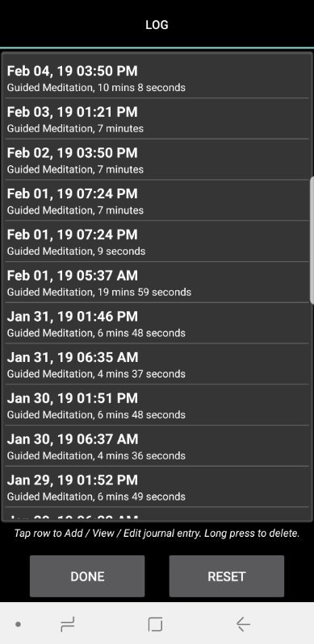View the Jan 31 01:46 PM entry
Screen dimensions: 314x644
157,323
